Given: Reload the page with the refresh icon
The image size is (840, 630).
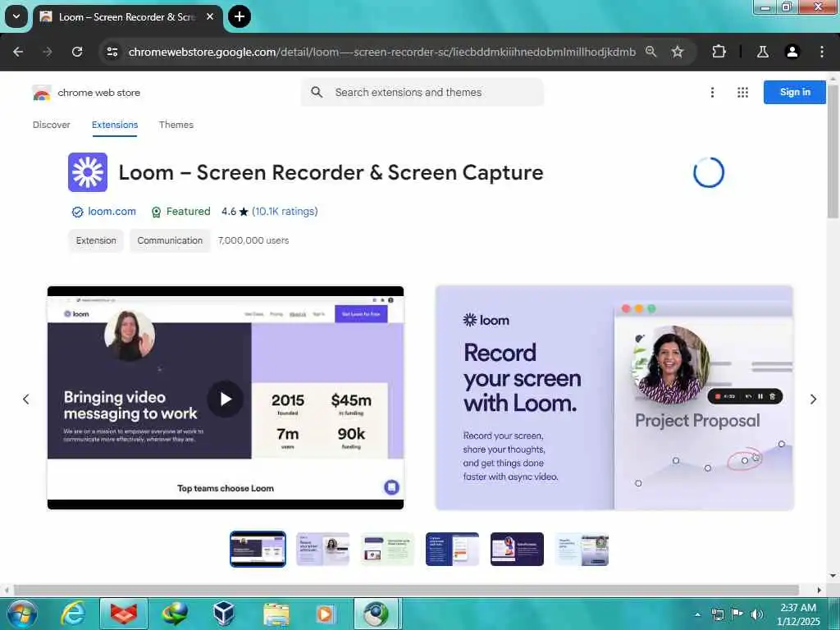Looking at the screenshot, I should 77,52.
